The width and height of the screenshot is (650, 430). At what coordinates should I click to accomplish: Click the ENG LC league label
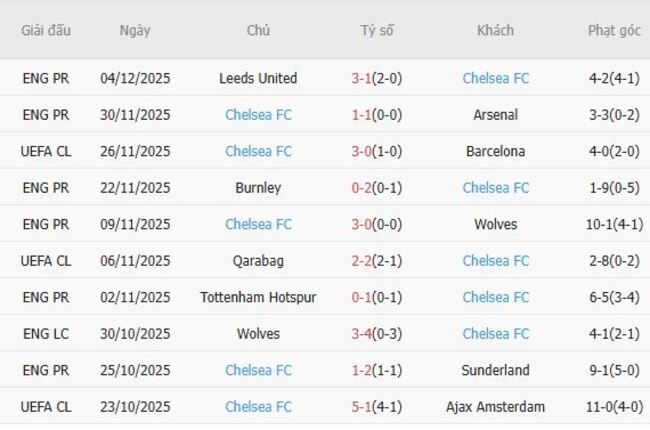pos(46,334)
